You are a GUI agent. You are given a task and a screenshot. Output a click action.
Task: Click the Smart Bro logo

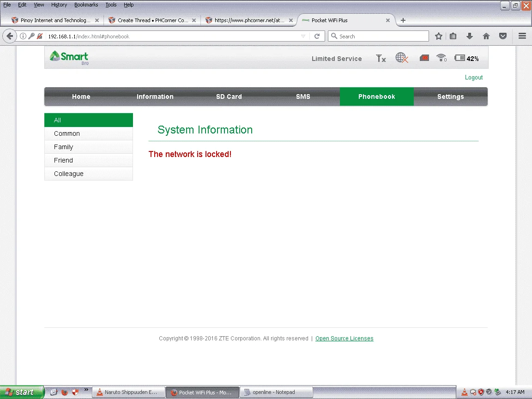pyautogui.click(x=69, y=57)
